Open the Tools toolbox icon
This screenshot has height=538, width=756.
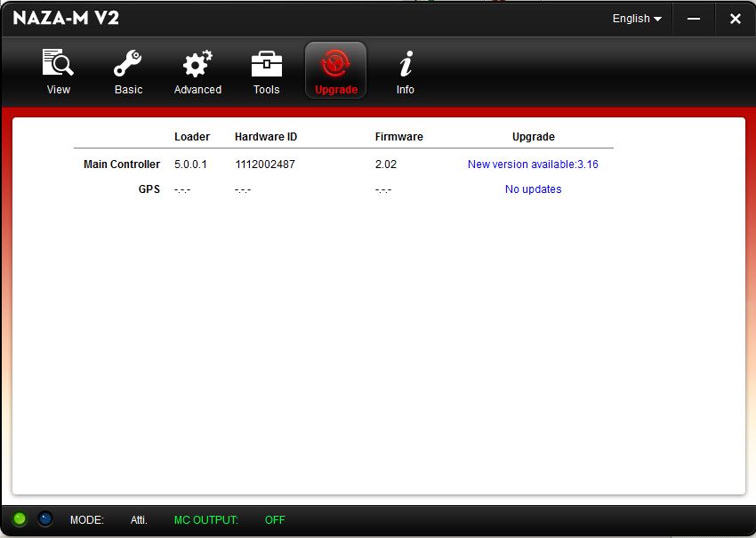pyautogui.click(x=266, y=65)
